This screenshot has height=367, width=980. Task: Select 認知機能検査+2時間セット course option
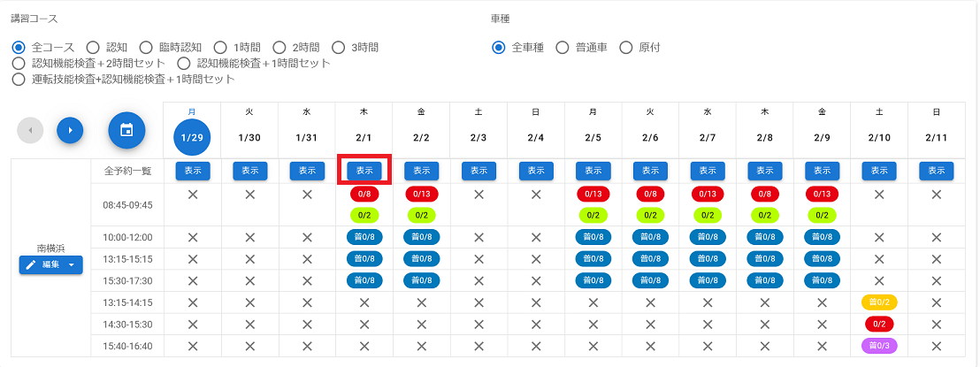19,64
